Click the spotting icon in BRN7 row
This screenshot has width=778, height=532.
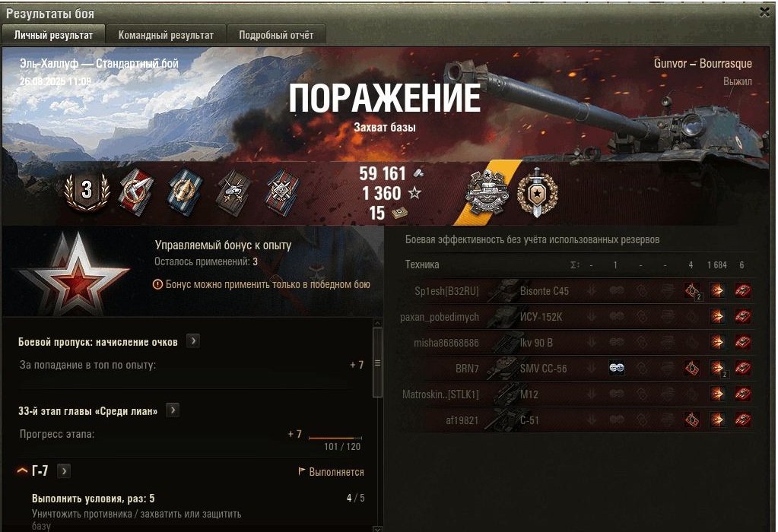click(617, 368)
